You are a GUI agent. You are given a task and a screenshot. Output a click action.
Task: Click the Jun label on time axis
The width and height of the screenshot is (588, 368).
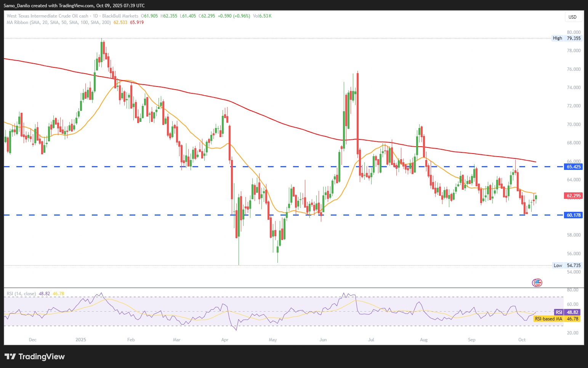click(x=323, y=340)
